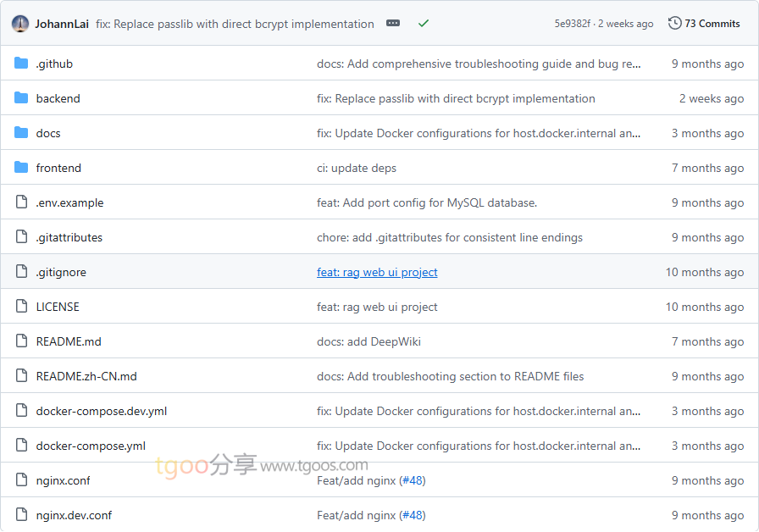Click the backend folder icon
Image resolution: width=759 pixels, height=532 pixels.
click(21, 98)
